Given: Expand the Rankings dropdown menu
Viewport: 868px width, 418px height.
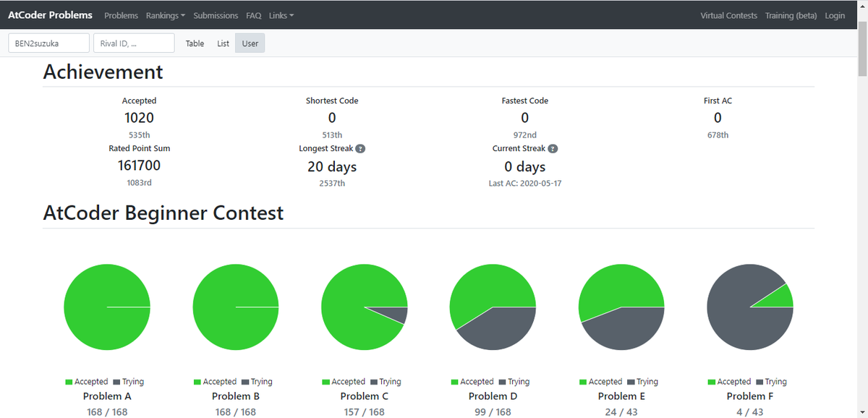Looking at the screenshot, I should tap(166, 15).
